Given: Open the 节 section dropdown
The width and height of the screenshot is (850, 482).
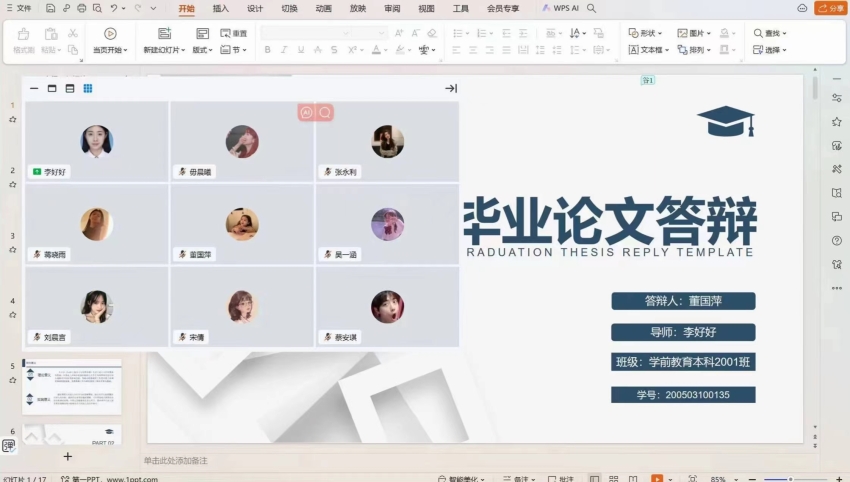Looking at the screenshot, I should click(x=234, y=50).
